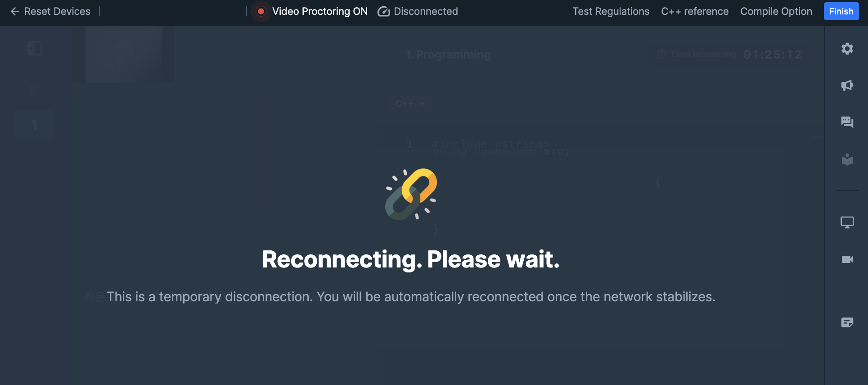Screen dimensions: 868x385
Task: Click the reading book icon in sidebar
Action: click(x=847, y=159)
